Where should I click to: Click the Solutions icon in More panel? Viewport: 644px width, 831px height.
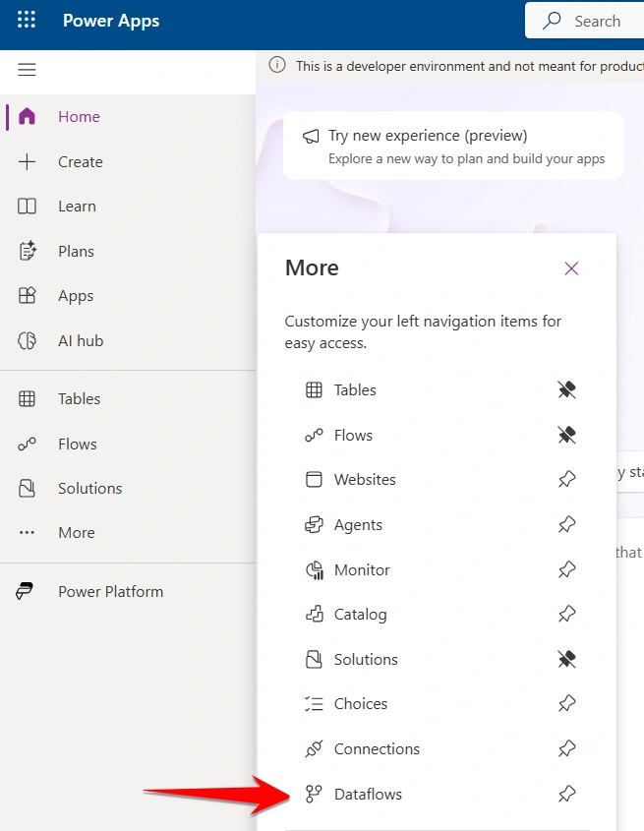[314, 659]
